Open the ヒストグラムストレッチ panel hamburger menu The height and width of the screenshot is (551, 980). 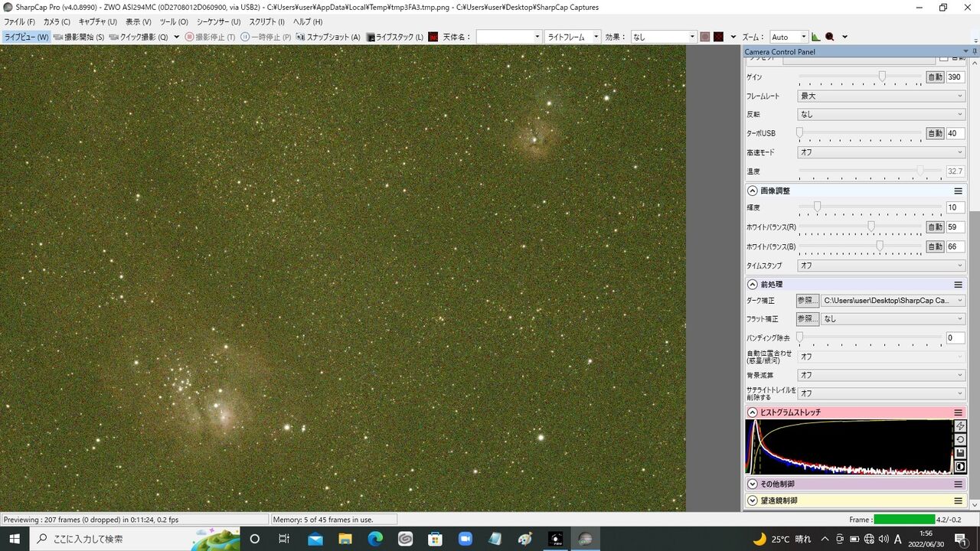coord(958,412)
